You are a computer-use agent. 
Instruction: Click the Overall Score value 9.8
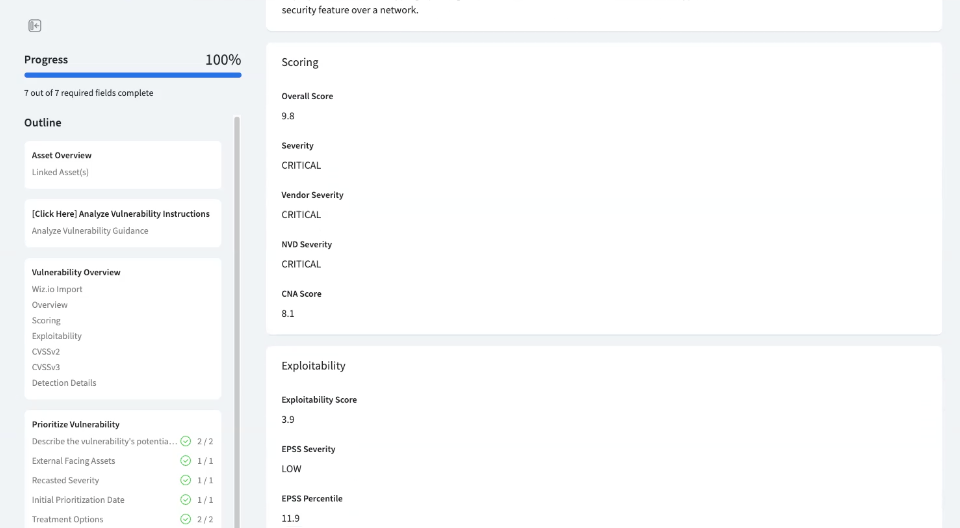pos(288,116)
